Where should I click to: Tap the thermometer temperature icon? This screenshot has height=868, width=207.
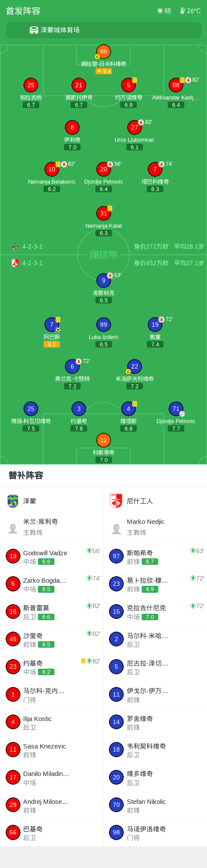pos(183,10)
